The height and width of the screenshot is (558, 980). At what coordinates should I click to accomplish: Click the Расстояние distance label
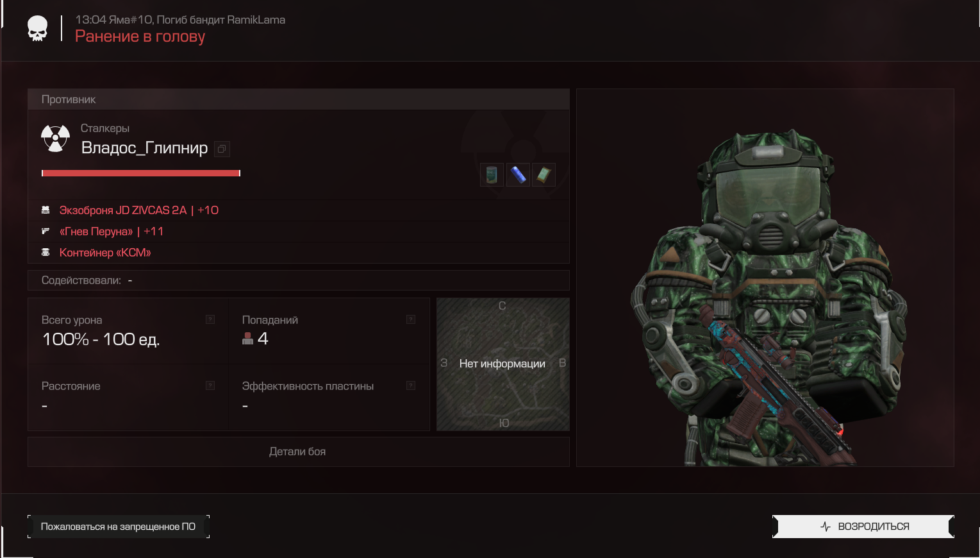pyautogui.click(x=71, y=386)
